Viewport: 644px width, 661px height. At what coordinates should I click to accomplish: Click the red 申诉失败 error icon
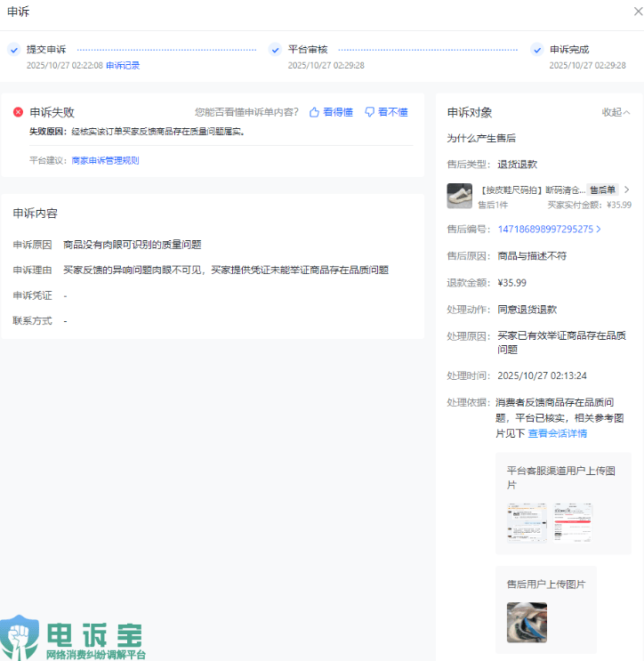pyautogui.click(x=18, y=112)
